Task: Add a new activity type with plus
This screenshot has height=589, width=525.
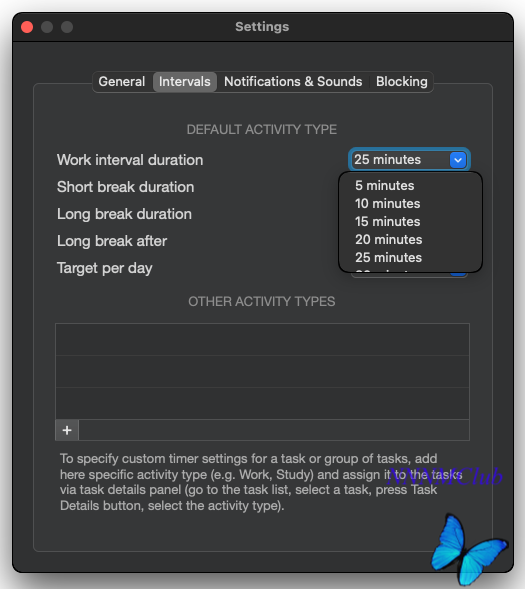Action: 67,430
